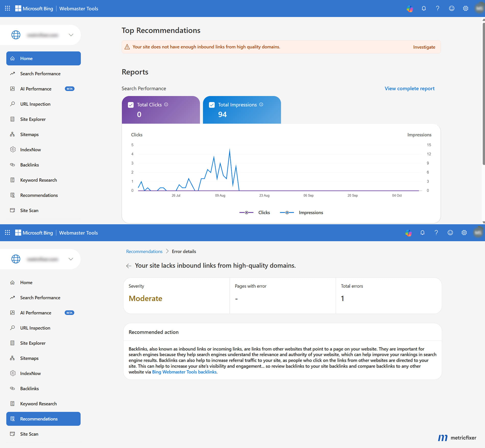
Task: Click the profile avatar in the Home dashboard header
Action: pos(479,8)
